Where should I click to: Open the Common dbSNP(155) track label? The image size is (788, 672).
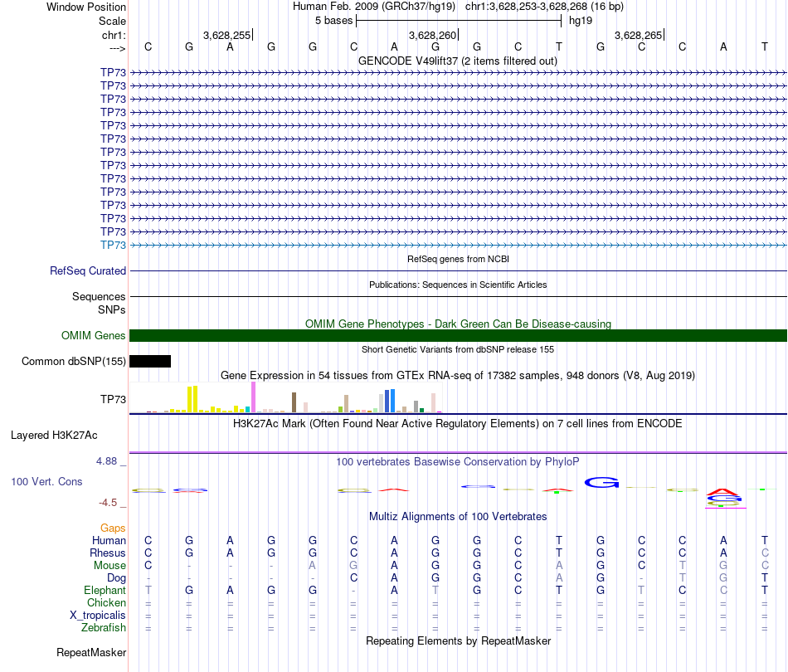73,362
